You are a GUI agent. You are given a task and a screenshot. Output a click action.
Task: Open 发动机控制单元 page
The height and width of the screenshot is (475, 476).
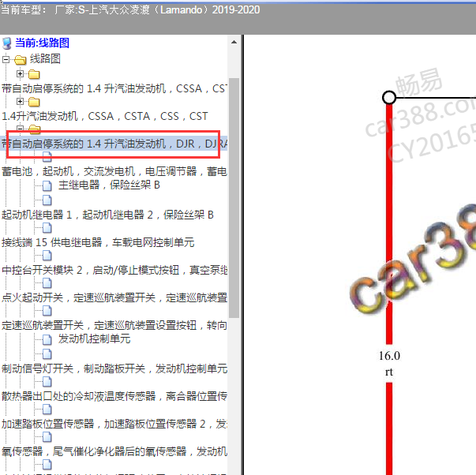(x=94, y=338)
